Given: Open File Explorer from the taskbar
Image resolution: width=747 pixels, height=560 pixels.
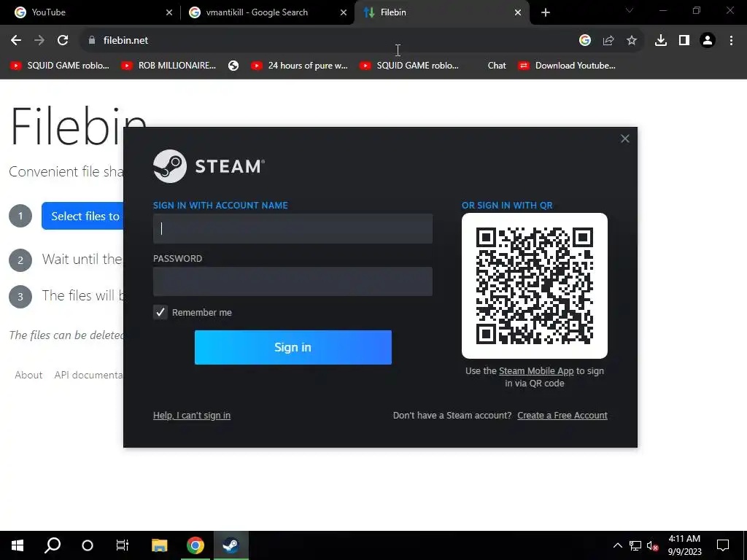Looking at the screenshot, I should (160, 545).
